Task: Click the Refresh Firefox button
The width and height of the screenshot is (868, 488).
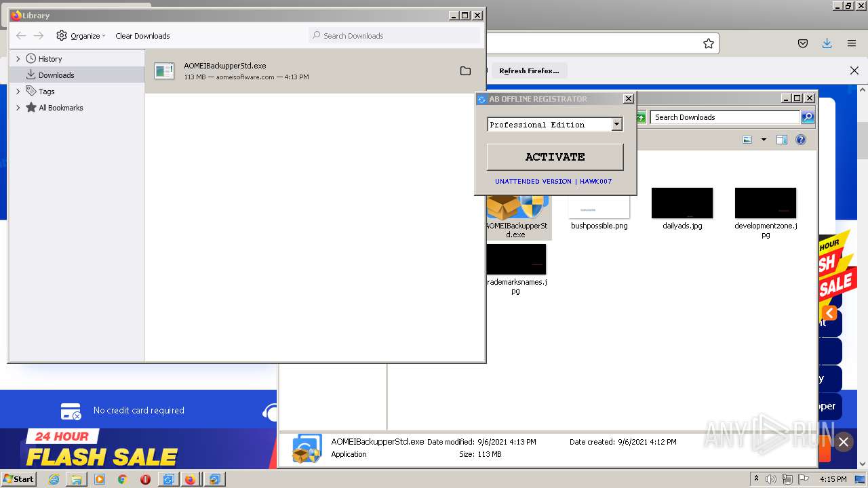Action: tap(529, 70)
